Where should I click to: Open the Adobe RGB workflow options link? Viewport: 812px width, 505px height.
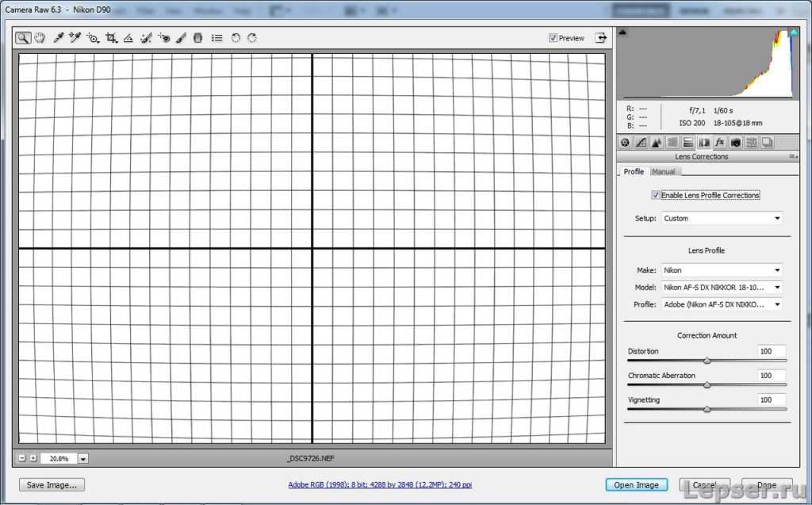[x=380, y=484]
